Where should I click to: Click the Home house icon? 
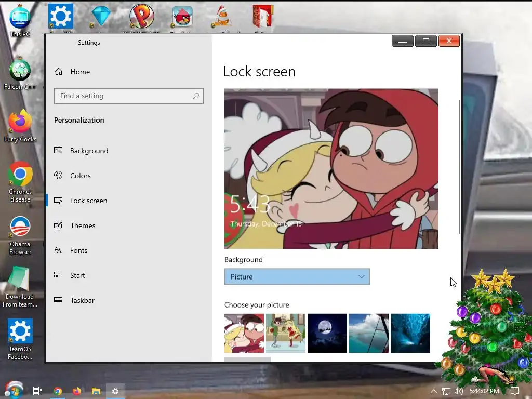pos(59,72)
